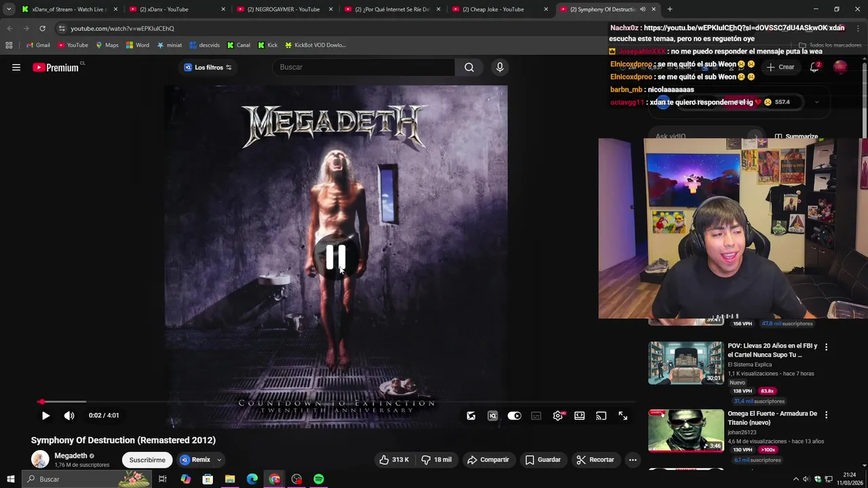Viewport: 868px width, 488px height.
Task: Click the Remix button
Action: (x=195, y=460)
